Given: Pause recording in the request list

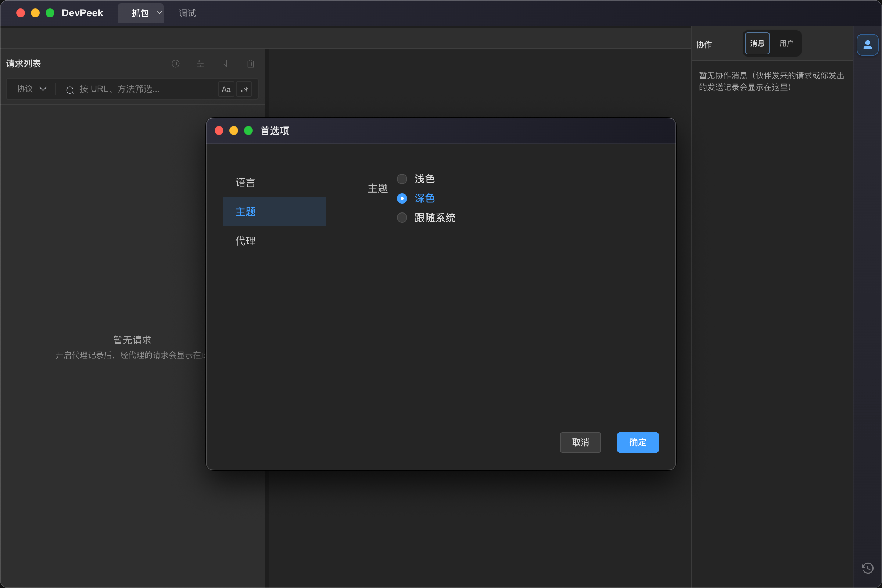Looking at the screenshot, I should 176,63.
